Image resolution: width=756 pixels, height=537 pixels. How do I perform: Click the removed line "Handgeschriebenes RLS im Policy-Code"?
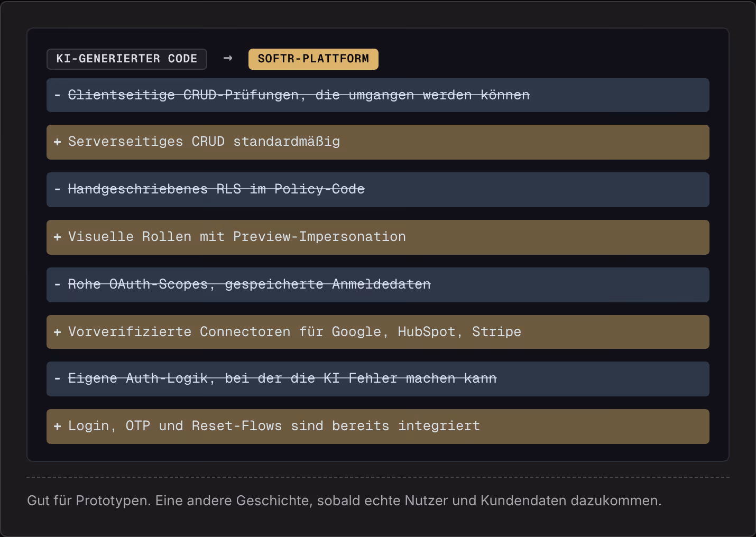(x=378, y=190)
